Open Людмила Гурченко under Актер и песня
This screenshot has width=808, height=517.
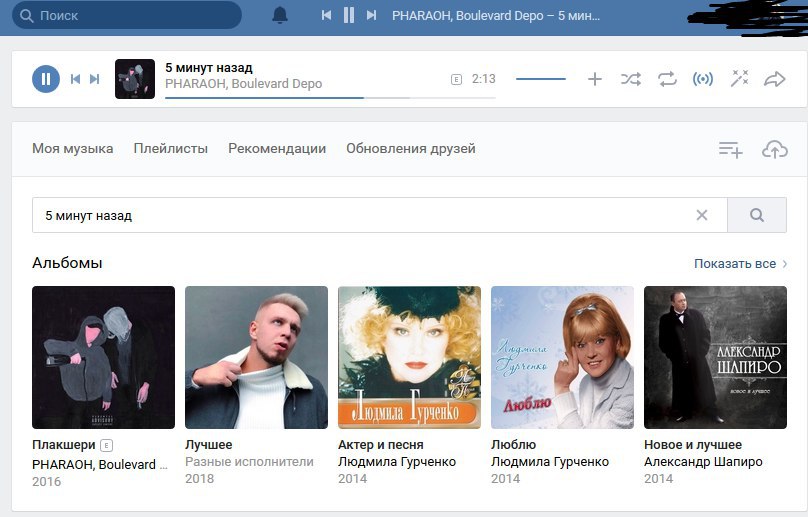(x=397, y=462)
